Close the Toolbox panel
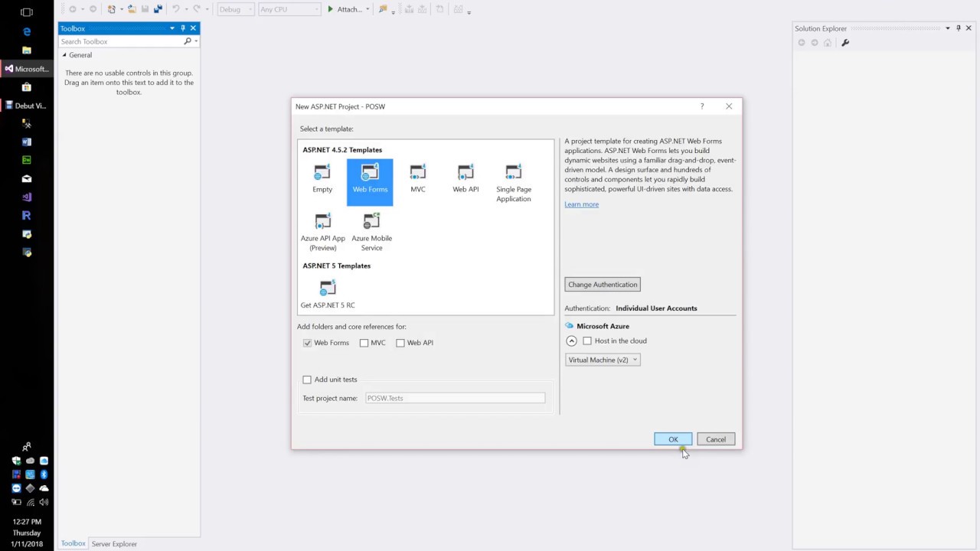Viewport: 980px width, 551px height. [x=193, y=28]
